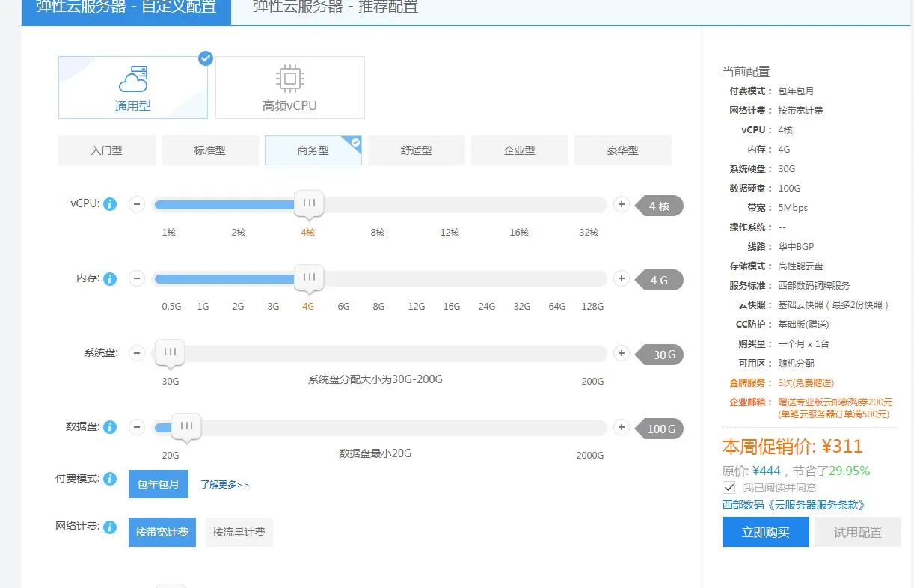Choose the 标准型 preset

[210, 150]
